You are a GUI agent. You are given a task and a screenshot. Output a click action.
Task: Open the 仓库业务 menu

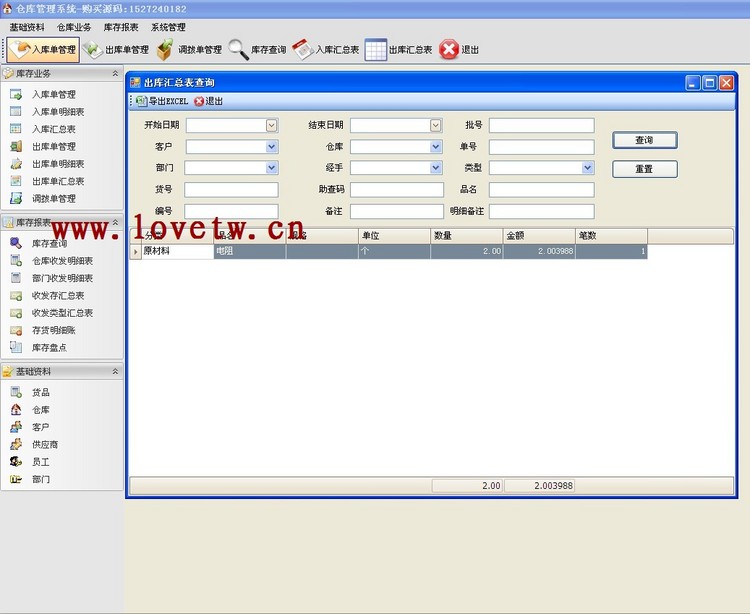click(x=74, y=27)
